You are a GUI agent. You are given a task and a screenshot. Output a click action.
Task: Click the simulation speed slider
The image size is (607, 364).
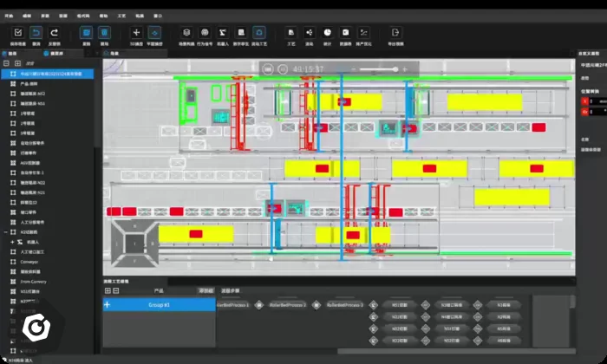tap(378, 69)
